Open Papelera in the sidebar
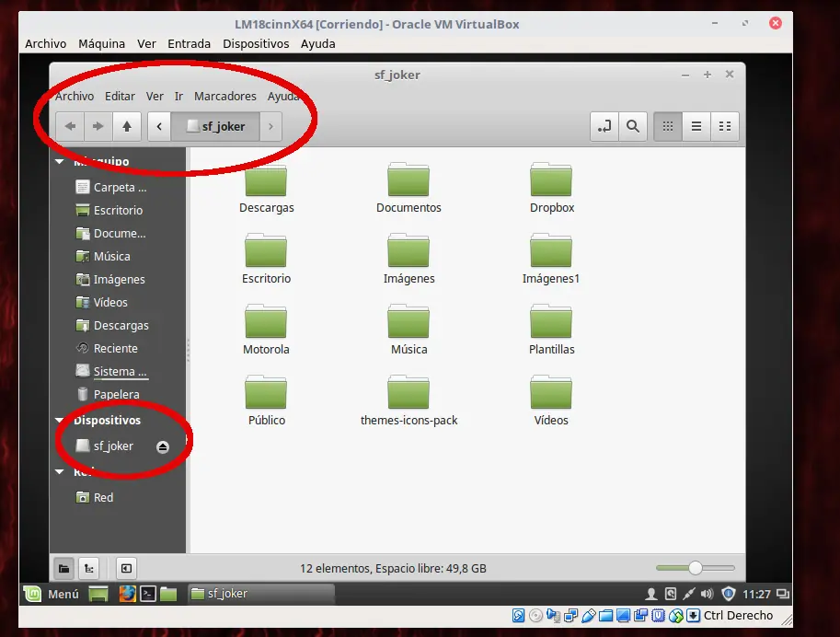The height and width of the screenshot is (637, 840). [108, 395]
